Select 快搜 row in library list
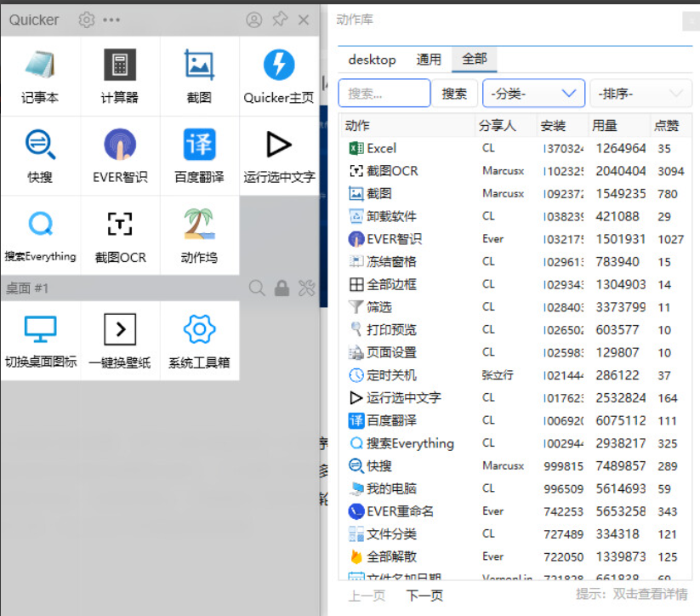Screen dimensions: 700x616 [516, 466]
